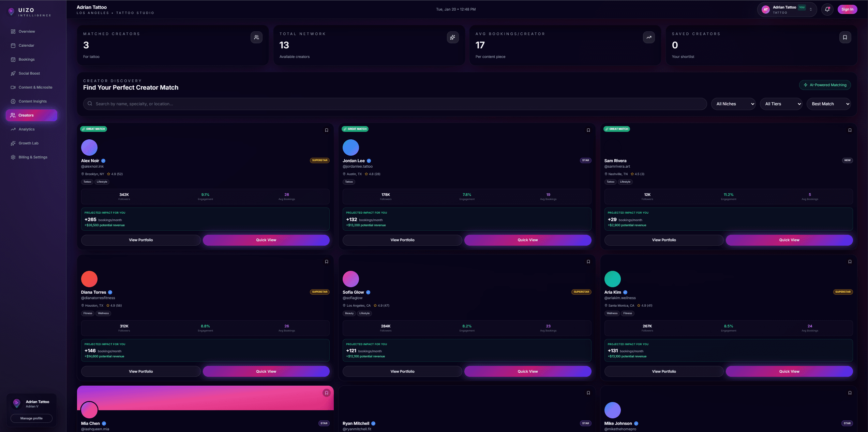Click the magnifier icon in the creator search bar

pyautogui.click(x=89, y=104)
